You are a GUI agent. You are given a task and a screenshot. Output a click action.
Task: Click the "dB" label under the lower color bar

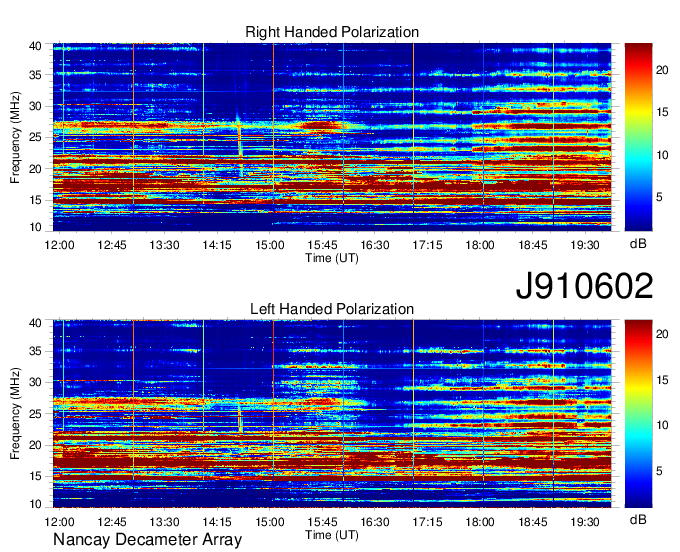(638, 520)
